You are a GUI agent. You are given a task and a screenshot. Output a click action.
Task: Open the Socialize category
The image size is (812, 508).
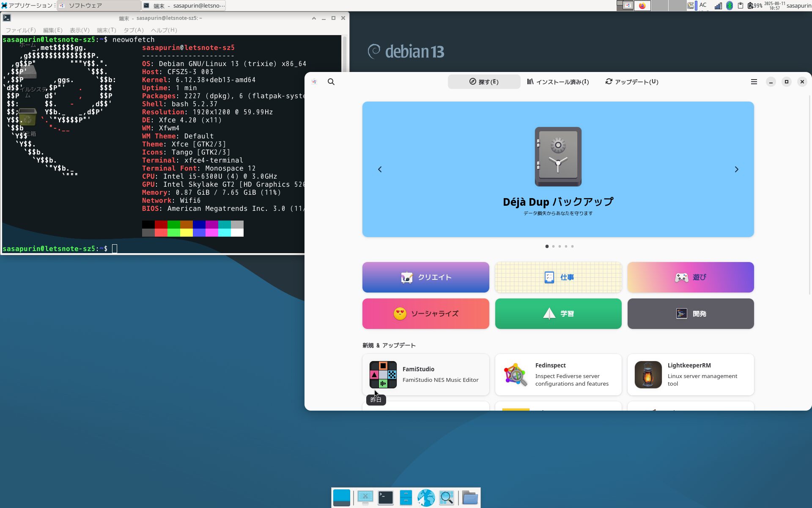[x=425, y=314]
